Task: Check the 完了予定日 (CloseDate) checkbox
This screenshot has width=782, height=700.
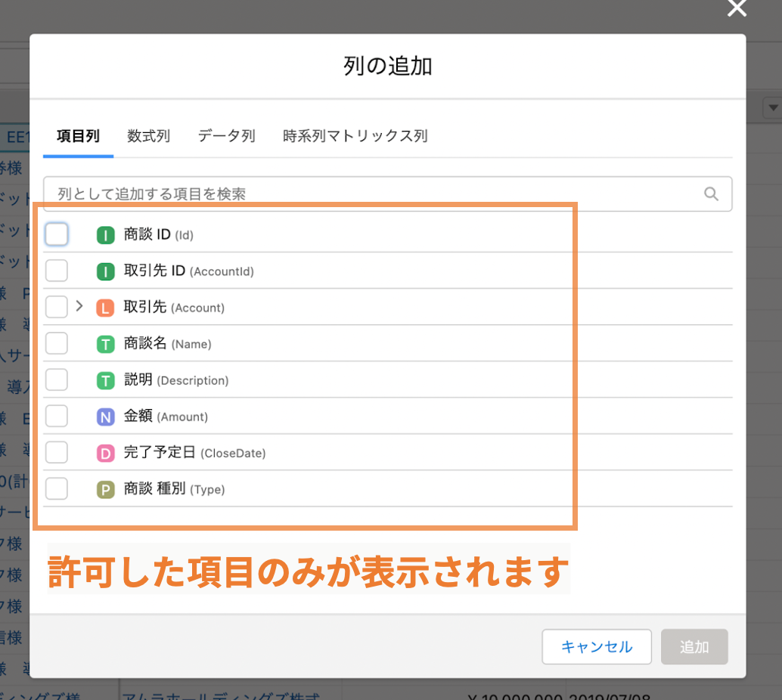Action: 57,452
